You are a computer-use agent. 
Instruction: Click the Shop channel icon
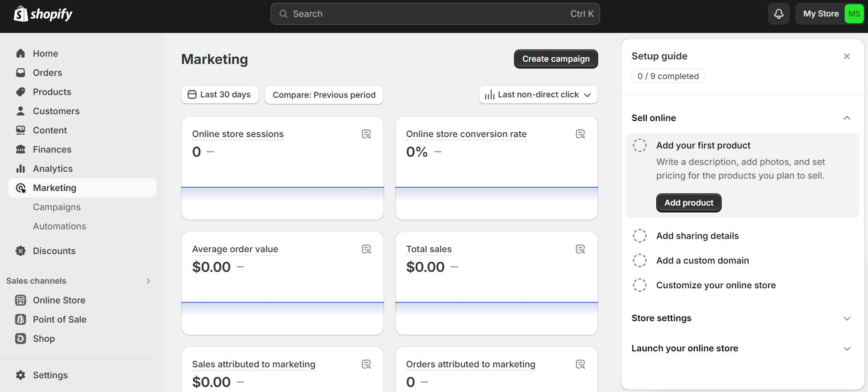(x=21, y=339)
